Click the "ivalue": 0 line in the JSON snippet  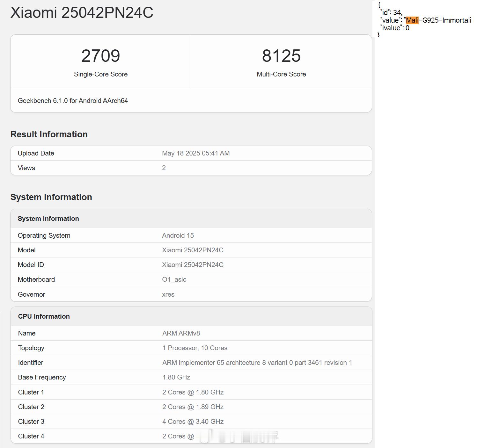point(395,28)
